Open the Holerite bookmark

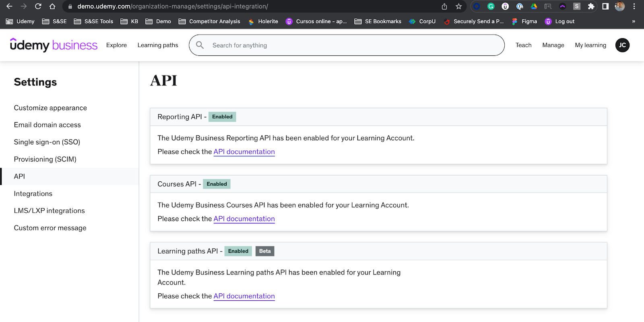(x=263, y=21)
